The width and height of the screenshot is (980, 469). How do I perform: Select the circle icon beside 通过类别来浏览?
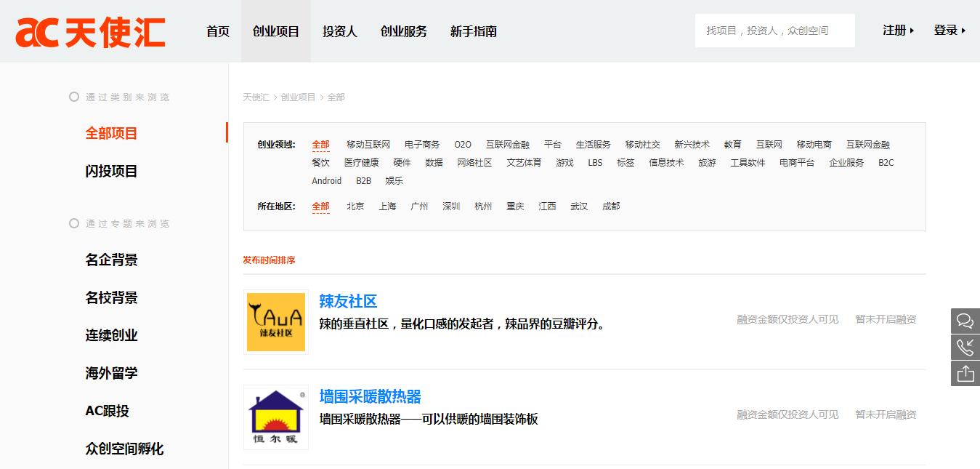pyautogui.click(x=73, y=95)
